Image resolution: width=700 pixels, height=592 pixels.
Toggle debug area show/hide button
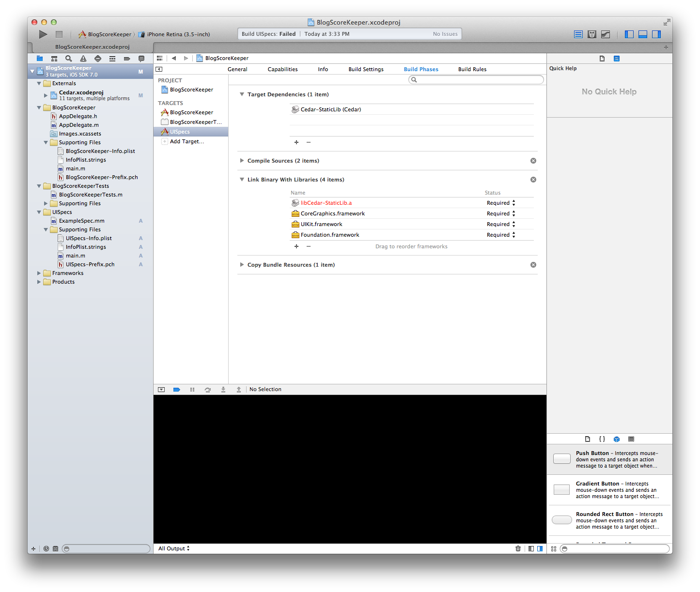pos(161,389)
